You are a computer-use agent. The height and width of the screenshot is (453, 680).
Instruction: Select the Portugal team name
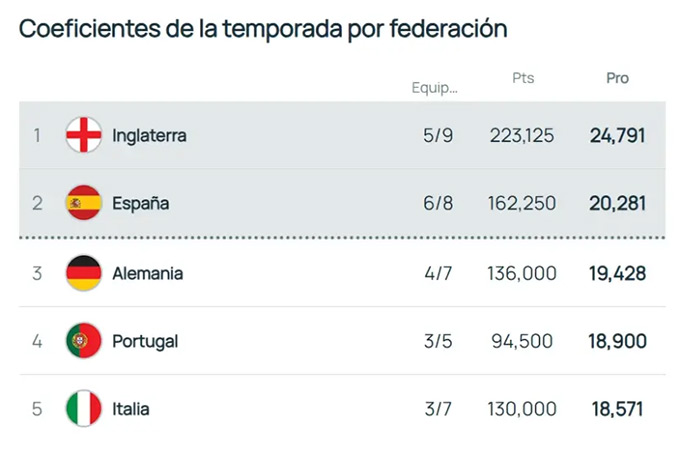(x=145, y=341)
